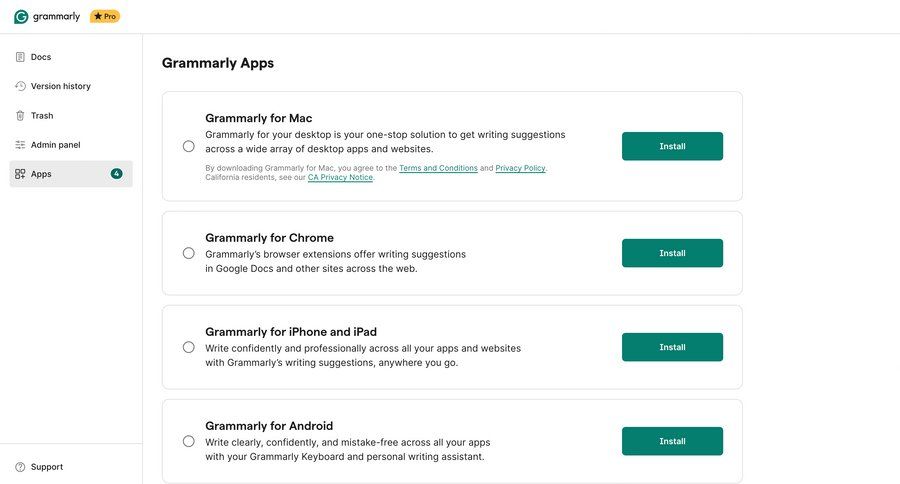Open the Admin panel menu item
Screen dimensions: 900x484
point(71,145)
